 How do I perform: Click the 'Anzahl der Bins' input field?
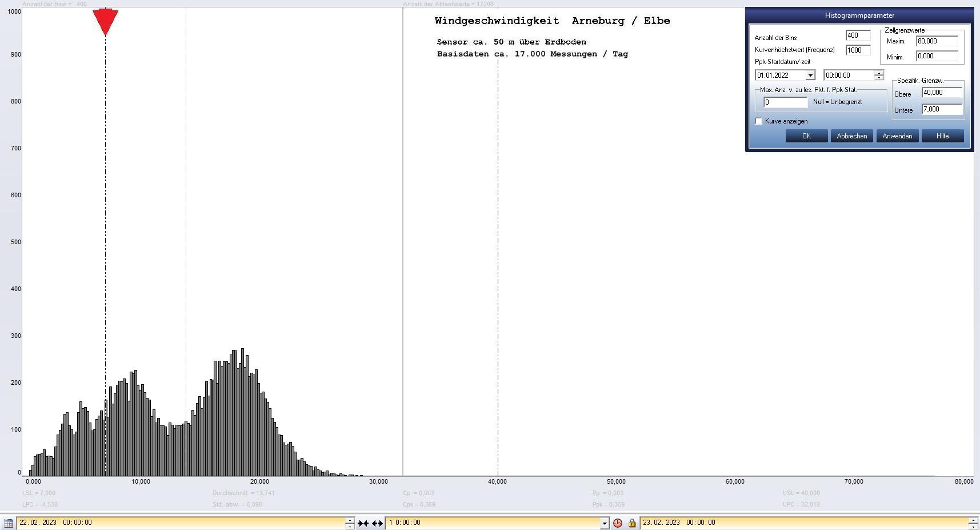coord(857,35)
